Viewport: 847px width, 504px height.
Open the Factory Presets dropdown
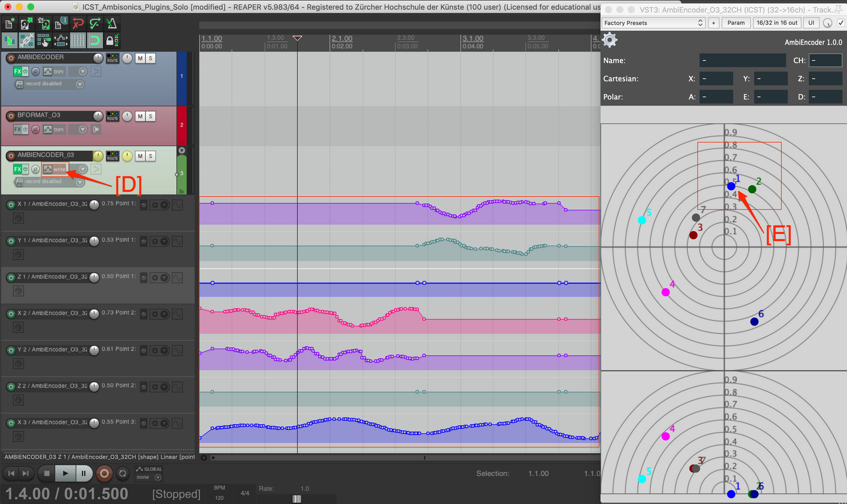(x=654, y=23)
